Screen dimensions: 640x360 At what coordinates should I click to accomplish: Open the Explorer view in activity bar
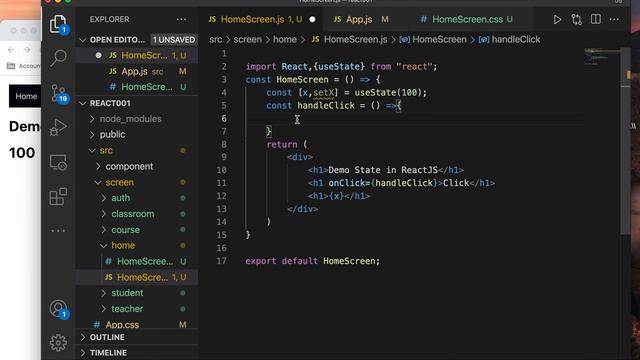[58, 24]
